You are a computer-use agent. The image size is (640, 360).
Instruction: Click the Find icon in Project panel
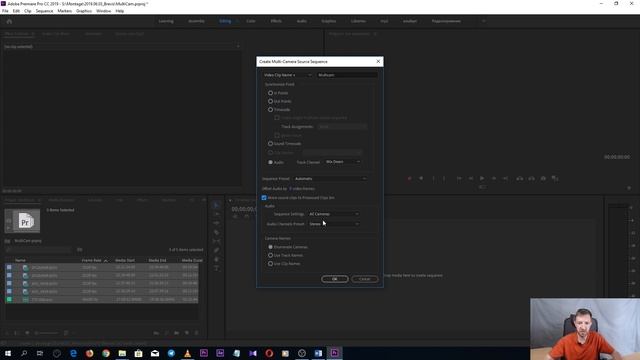[167, 333]
